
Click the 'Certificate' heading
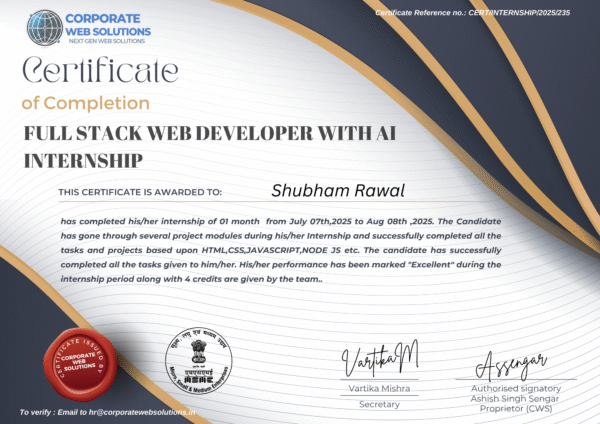[x=100, y=70]
